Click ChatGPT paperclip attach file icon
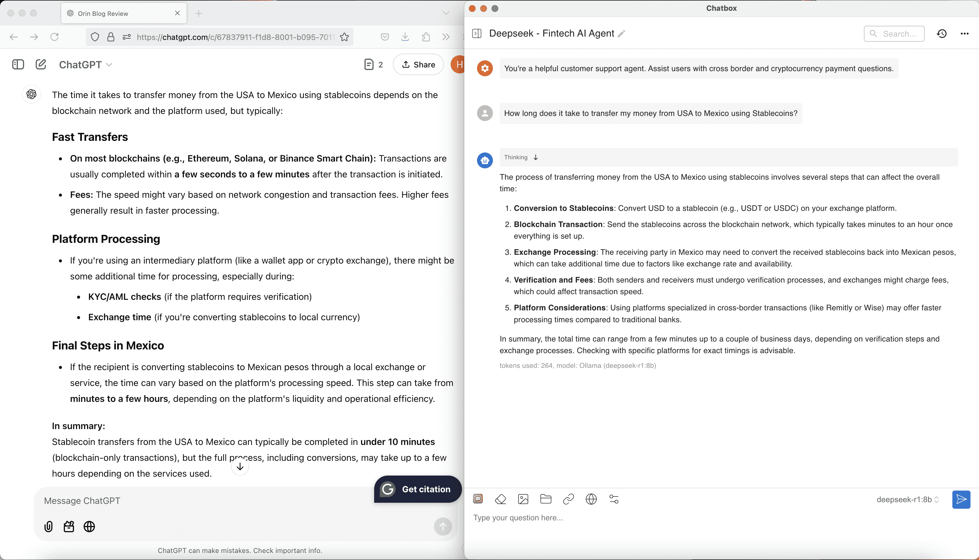This screenshot has height=560, width=979. click(48, 527)
